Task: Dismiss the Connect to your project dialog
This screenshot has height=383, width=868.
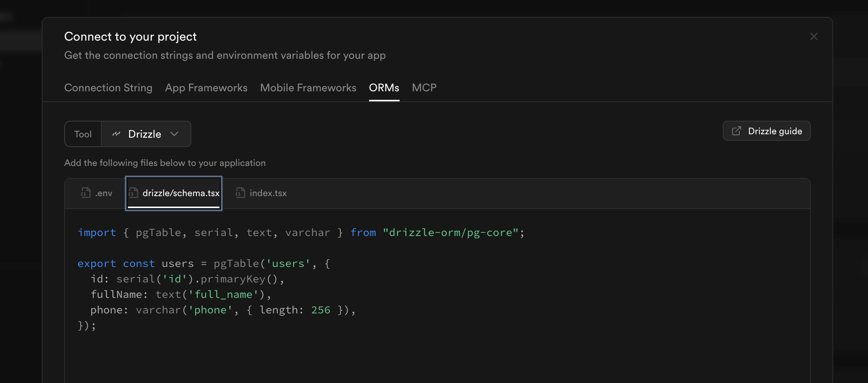Action: click(x=814, y=36)
